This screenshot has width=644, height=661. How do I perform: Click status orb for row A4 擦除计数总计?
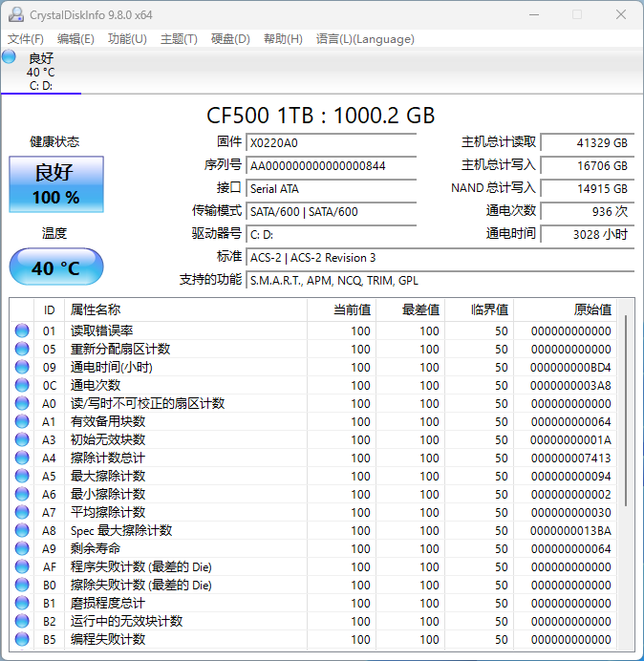click(22, 458)
